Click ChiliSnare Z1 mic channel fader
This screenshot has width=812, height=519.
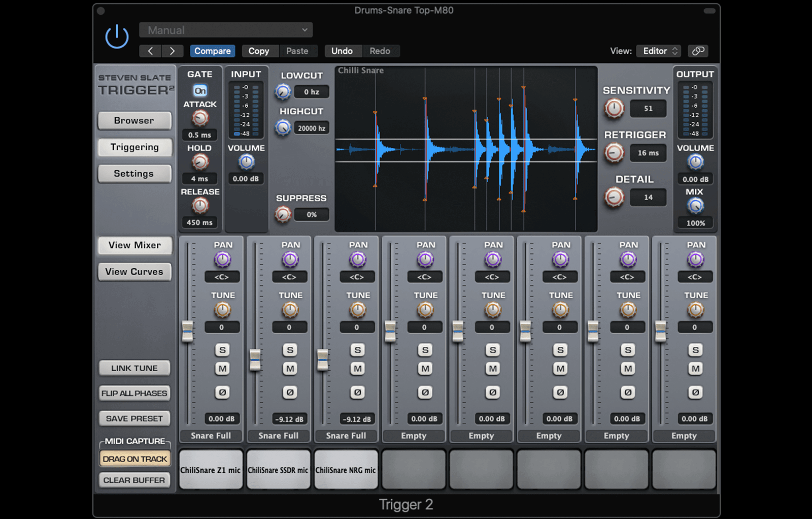[x=188, y=331]
